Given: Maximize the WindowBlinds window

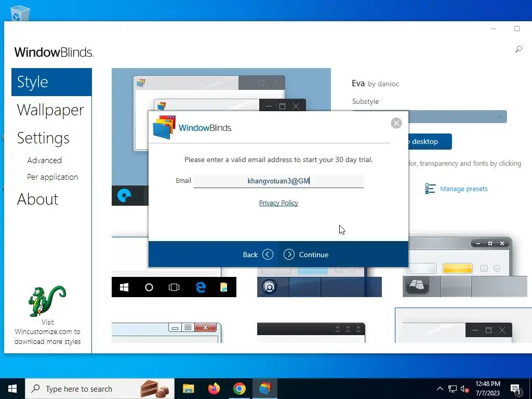Looking at the screenshot, I should [517, 29].
